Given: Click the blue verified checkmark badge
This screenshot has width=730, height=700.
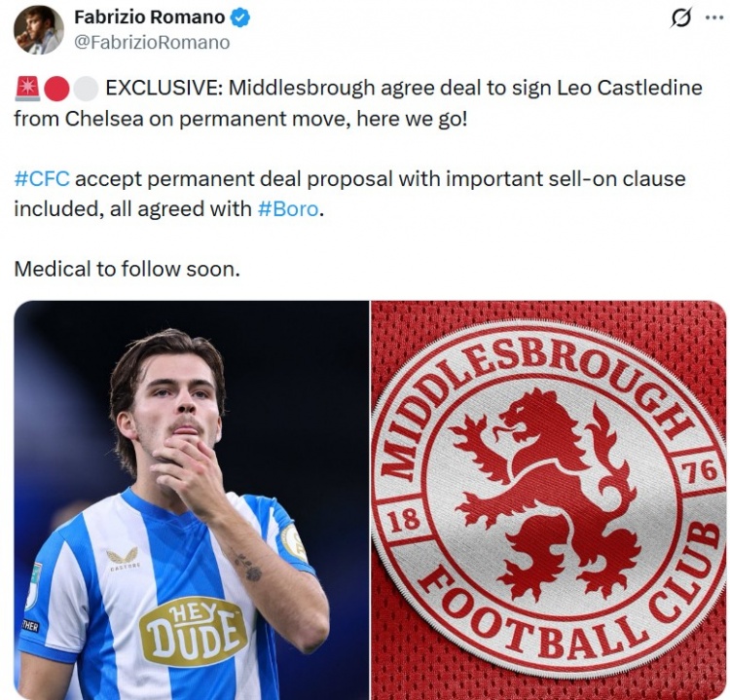Looking at the screenshot, I should [x=240, y=18].
